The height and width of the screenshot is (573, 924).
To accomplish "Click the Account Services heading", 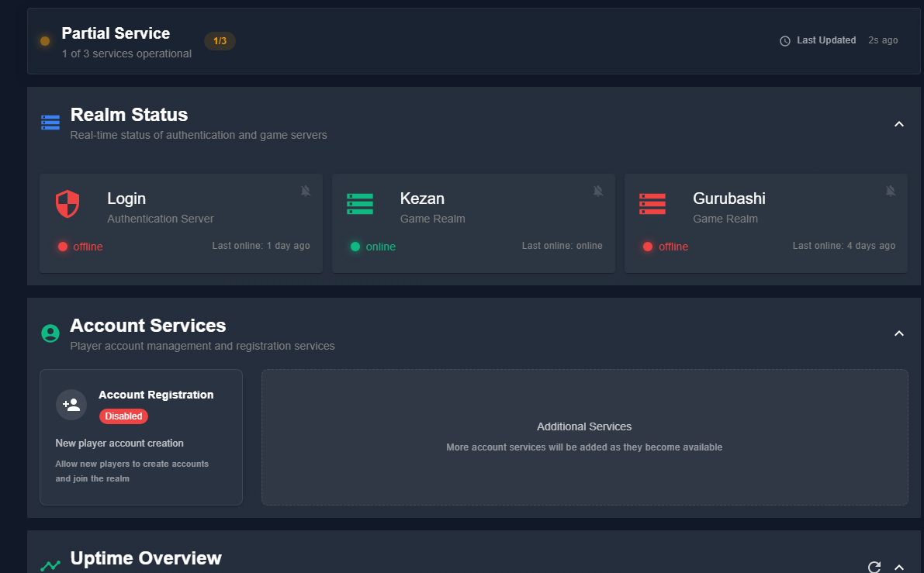I will point(148,325).
